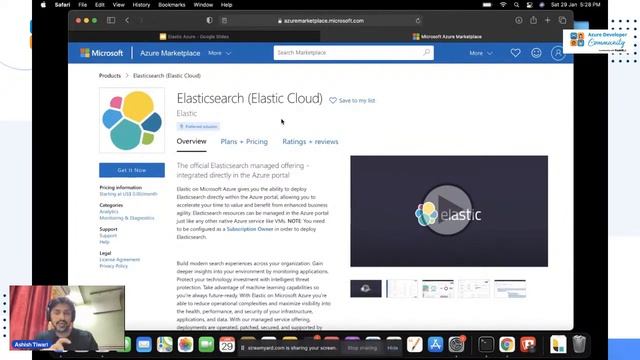Open Mail from the Dock
The width and height of the screenshot is (640, 360).
(144, 344)
